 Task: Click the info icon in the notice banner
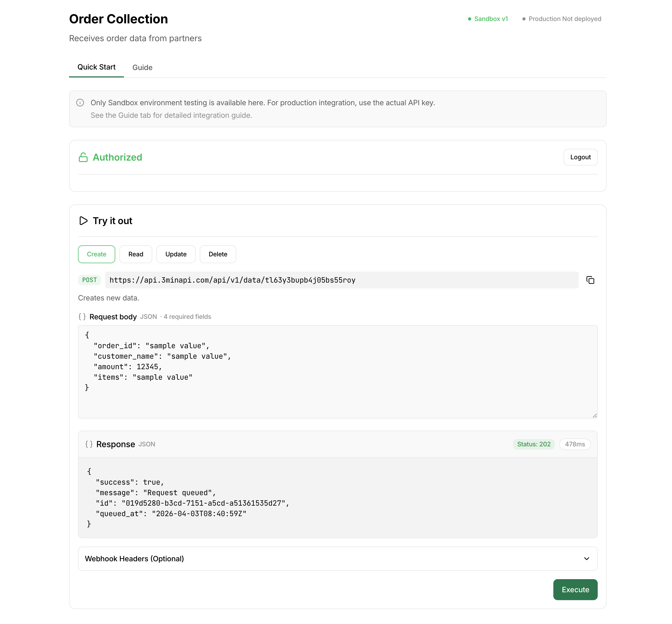(x=80, y=103)
